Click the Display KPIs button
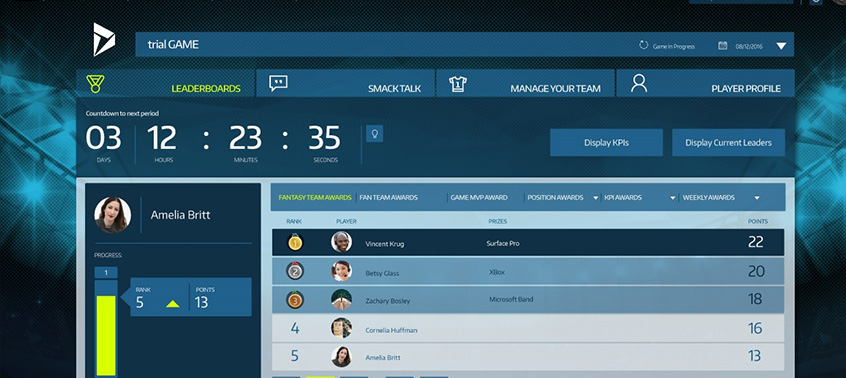846x378 pixels. [x=606, y=143]
